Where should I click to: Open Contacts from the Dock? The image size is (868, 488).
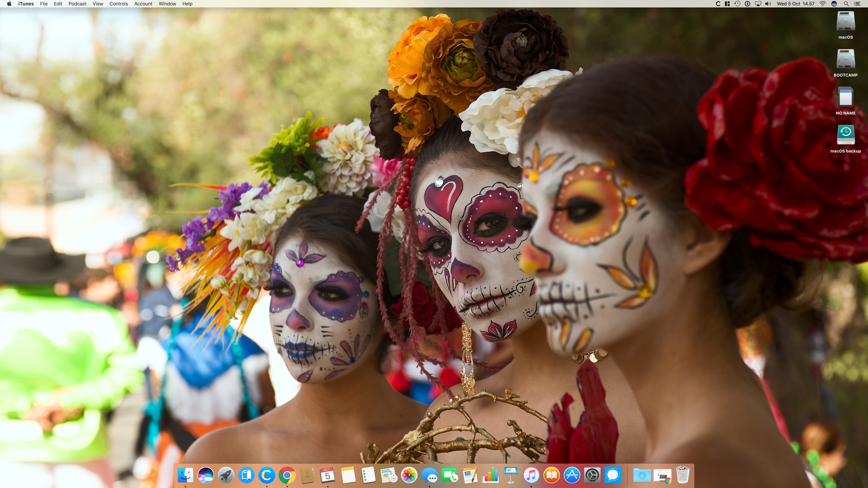307,475
